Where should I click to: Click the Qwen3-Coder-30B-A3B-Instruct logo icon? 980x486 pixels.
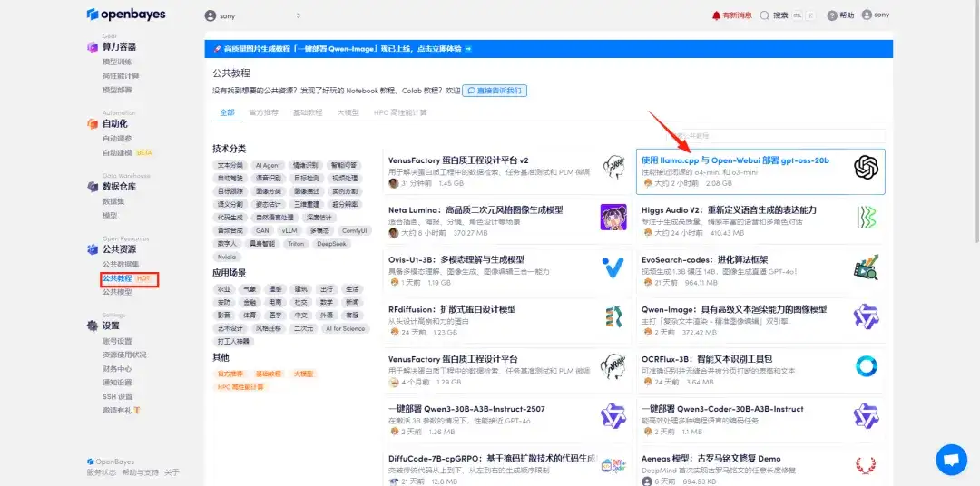click(x=867, y=416)
